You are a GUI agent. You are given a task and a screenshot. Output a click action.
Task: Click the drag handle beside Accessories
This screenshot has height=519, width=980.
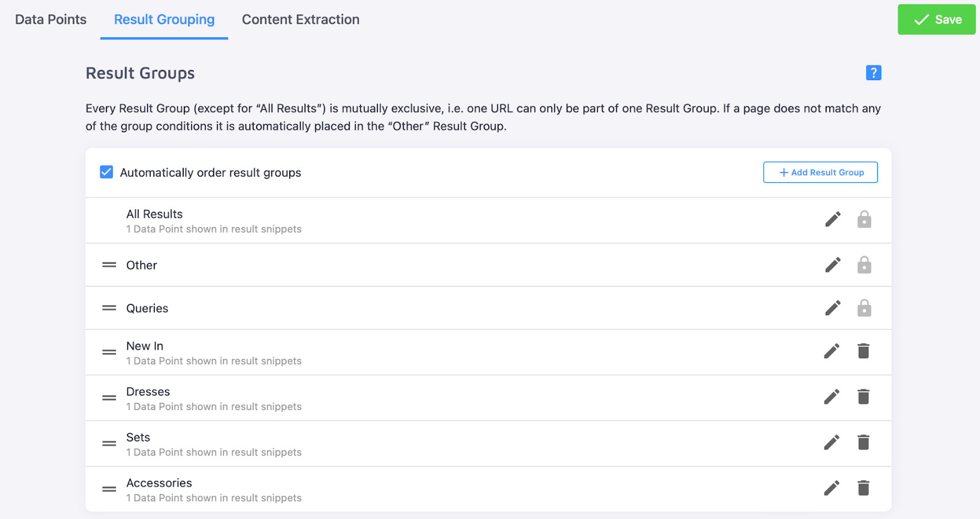click(x=109, y=489)
